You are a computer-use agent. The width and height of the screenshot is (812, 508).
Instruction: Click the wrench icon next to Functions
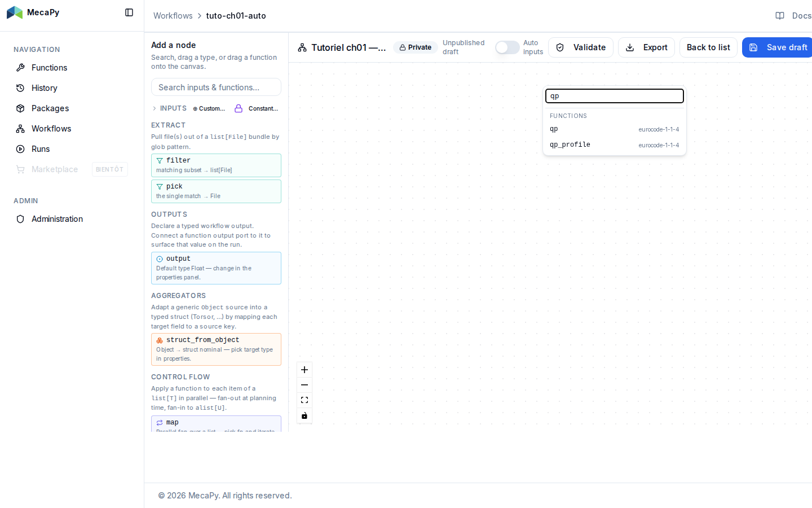click(x=20, y=68)
